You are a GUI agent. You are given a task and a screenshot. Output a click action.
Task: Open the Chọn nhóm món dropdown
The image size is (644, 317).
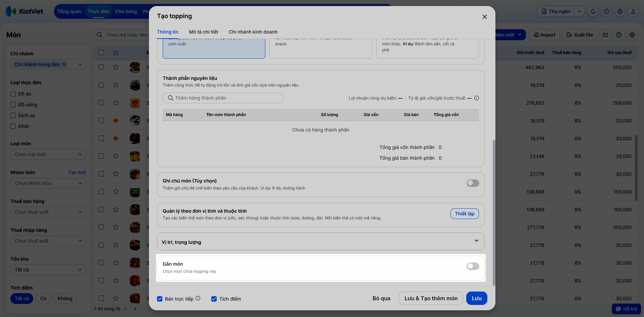[x=48, y=183]
